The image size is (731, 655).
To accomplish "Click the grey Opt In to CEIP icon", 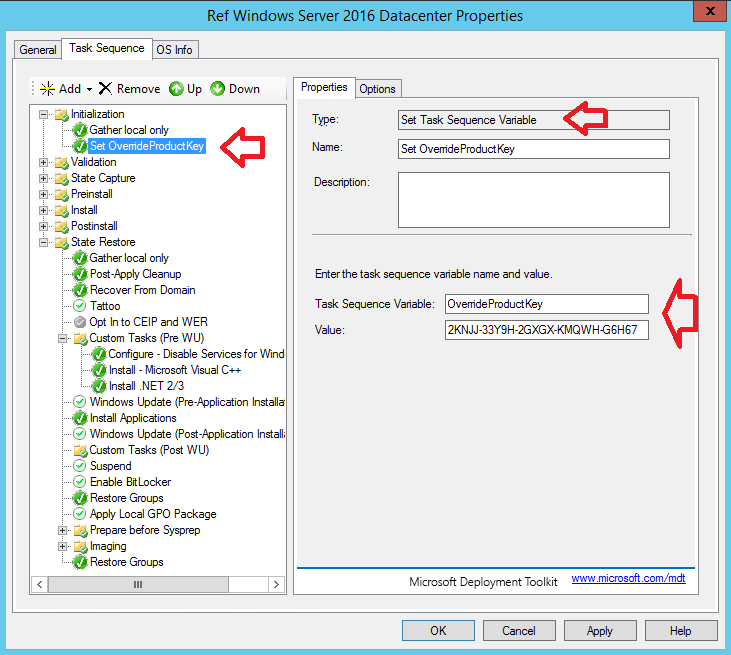I will (81, 322).
